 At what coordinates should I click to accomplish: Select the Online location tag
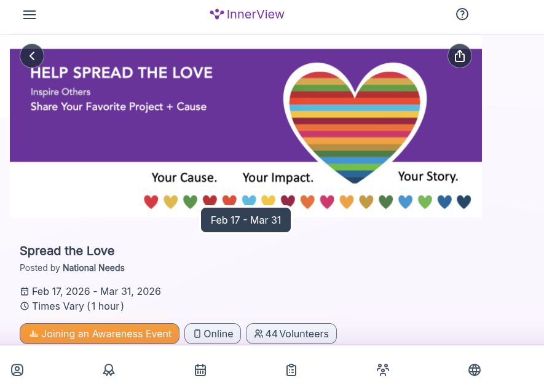[x=213, y=334]
